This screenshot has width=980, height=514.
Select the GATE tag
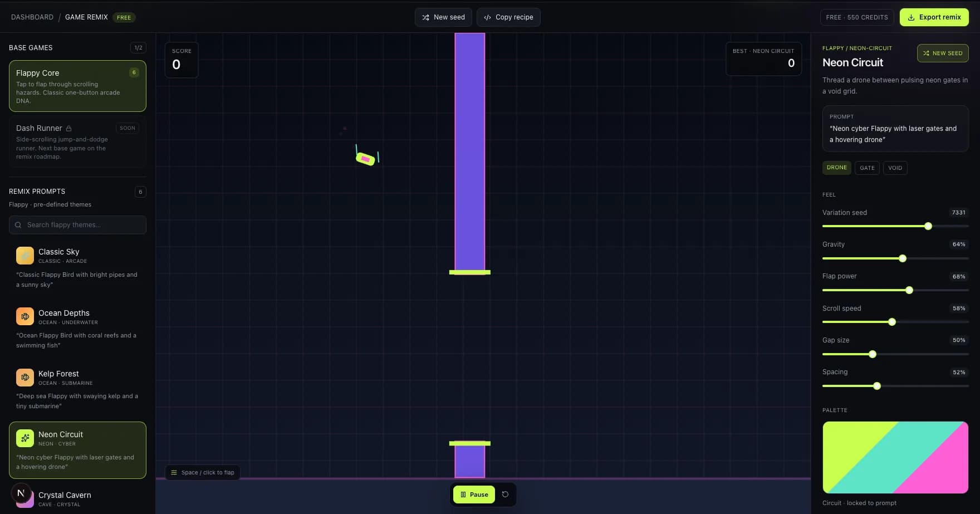(x=867, y=168)
